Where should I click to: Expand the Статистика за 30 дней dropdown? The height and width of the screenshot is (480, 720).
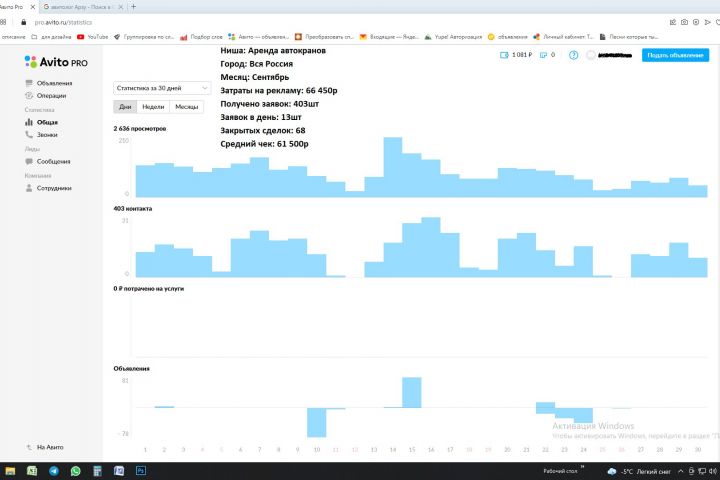point(162,88)
